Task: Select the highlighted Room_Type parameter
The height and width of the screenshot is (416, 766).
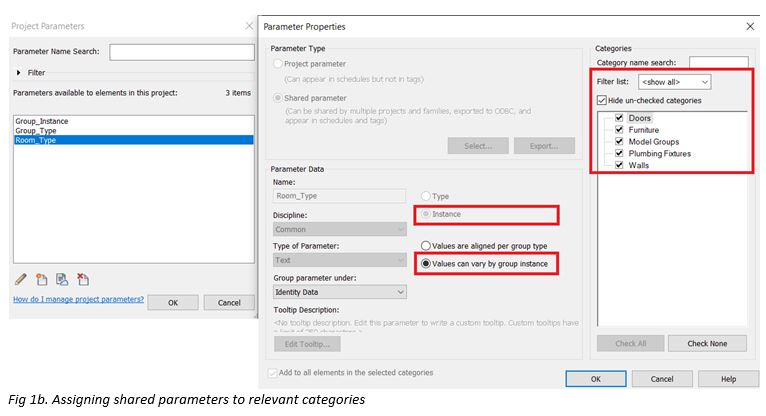Action: pyautogui.click(x=134, y=140)
